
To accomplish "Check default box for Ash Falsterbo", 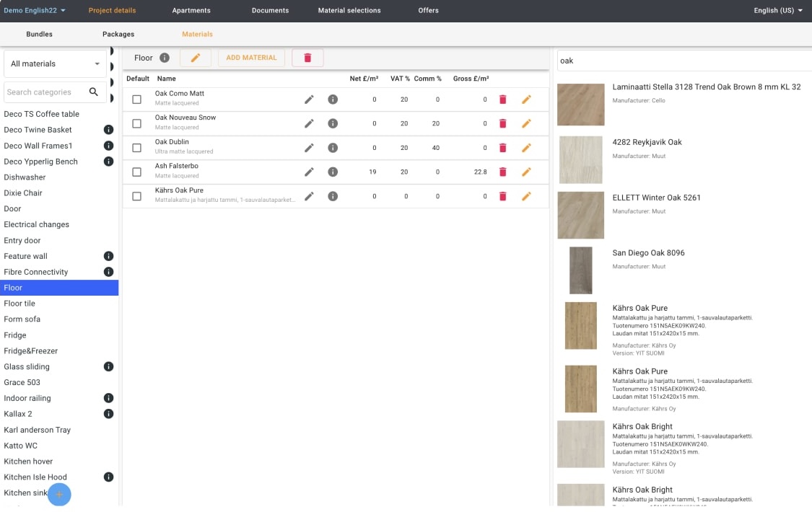I will point(136,172).
